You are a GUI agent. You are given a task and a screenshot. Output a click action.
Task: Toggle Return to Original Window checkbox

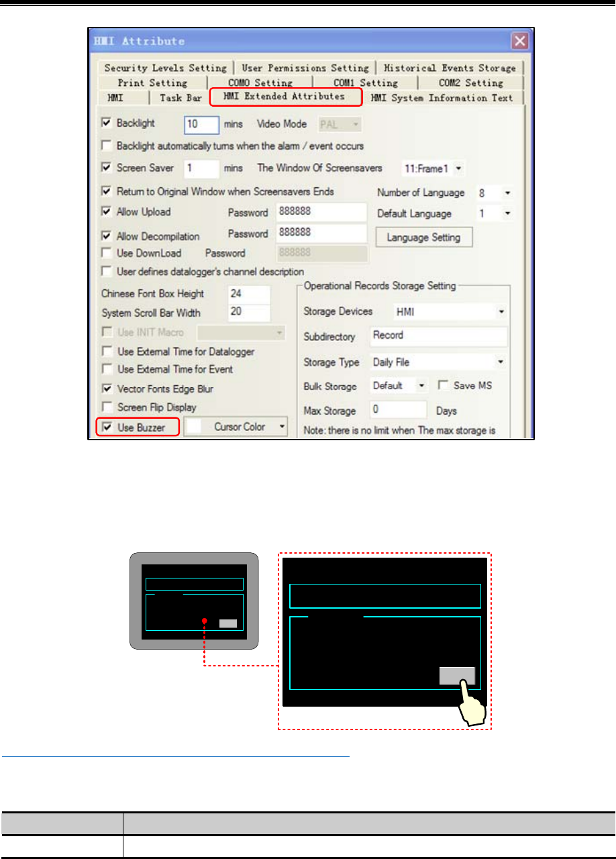(x=106, y=191)
